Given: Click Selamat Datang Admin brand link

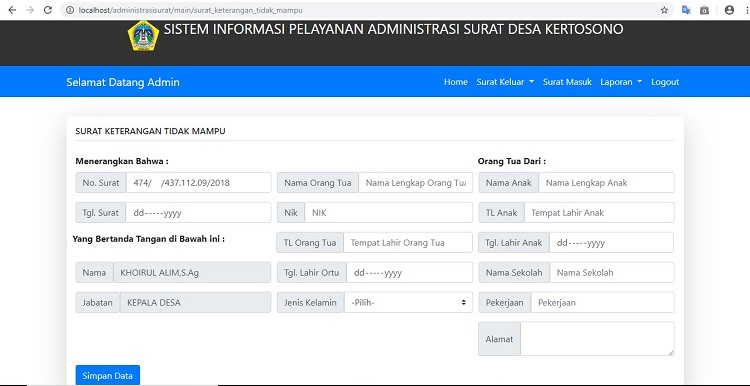Looking at the screenshot, I should tap(123, 82).
